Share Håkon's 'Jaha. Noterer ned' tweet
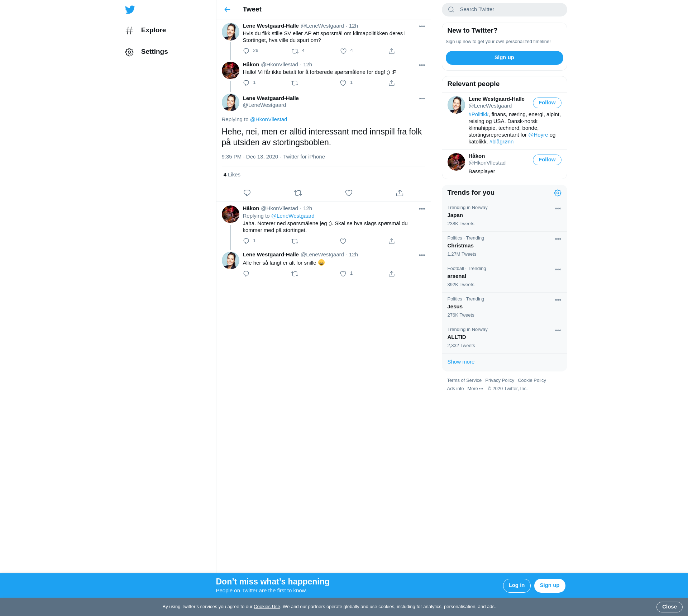Screen dimensions: 688x616 pos(392,241)
